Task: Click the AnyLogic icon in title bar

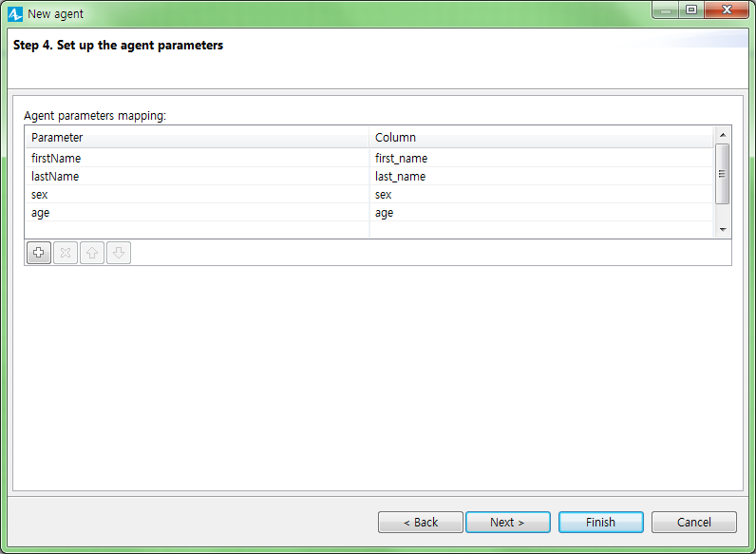Action: (15, 14)
